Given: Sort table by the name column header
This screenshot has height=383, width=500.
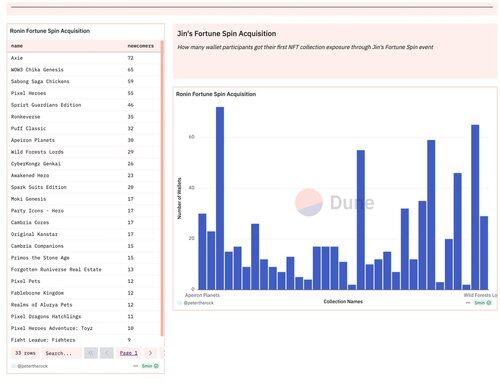Looking at the screenshot, I should click(17, 46).
